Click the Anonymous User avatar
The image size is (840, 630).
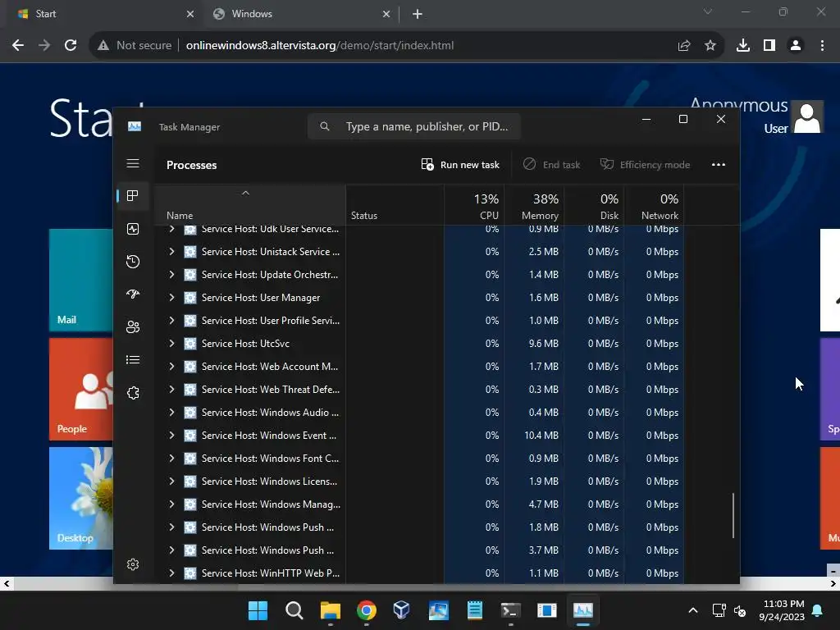tap(808, 116)
